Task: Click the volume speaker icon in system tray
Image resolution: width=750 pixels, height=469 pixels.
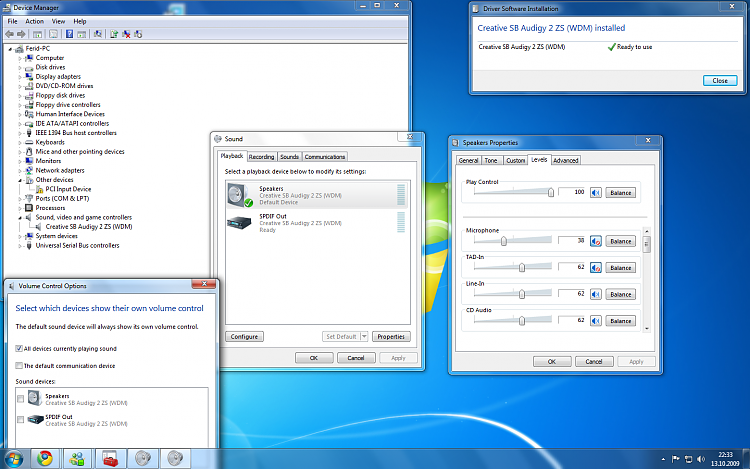Action: (x=701, y=459)
